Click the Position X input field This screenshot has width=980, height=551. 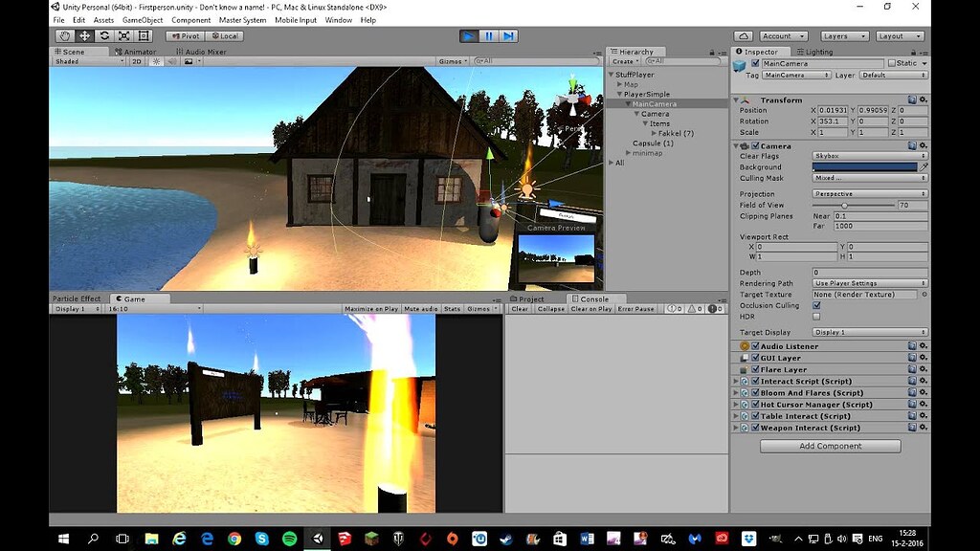click(x=834, y=110)
